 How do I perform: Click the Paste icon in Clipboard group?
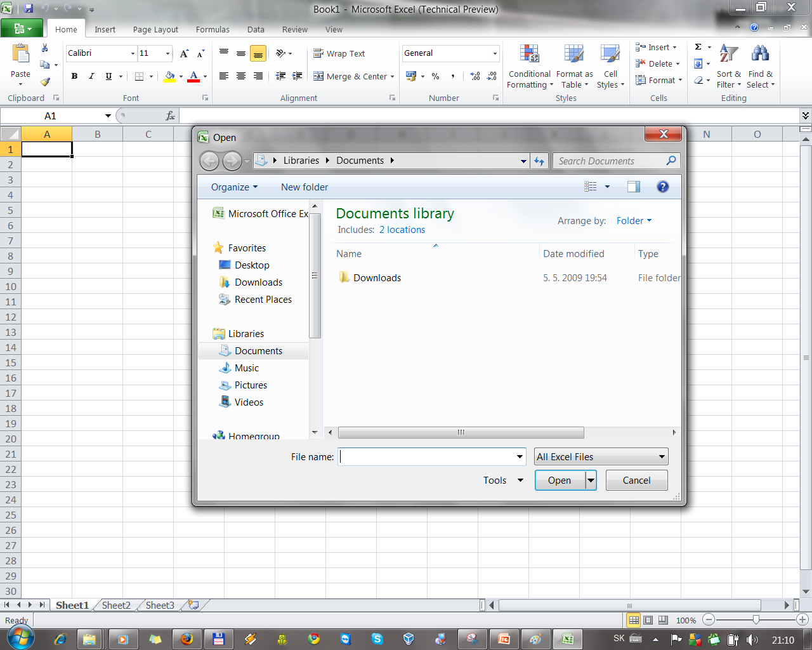[x=20, y=54]
